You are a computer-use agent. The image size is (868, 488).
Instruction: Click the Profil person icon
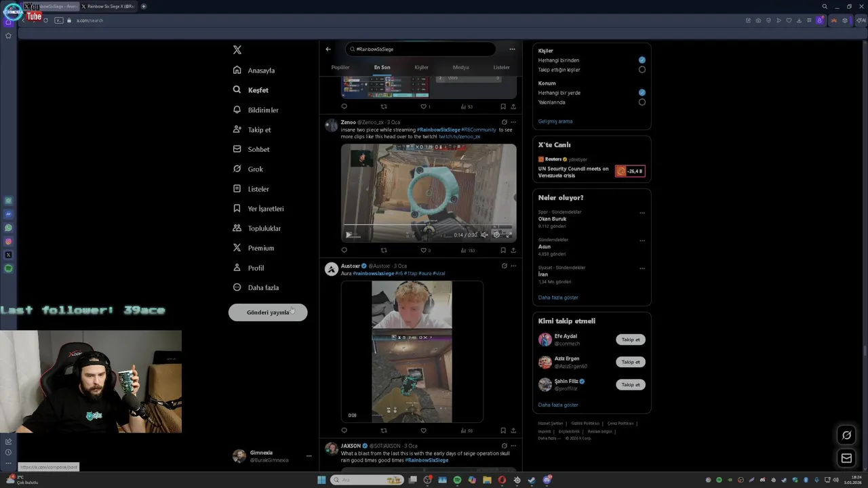pyautogui.click(x=237, y=268)
